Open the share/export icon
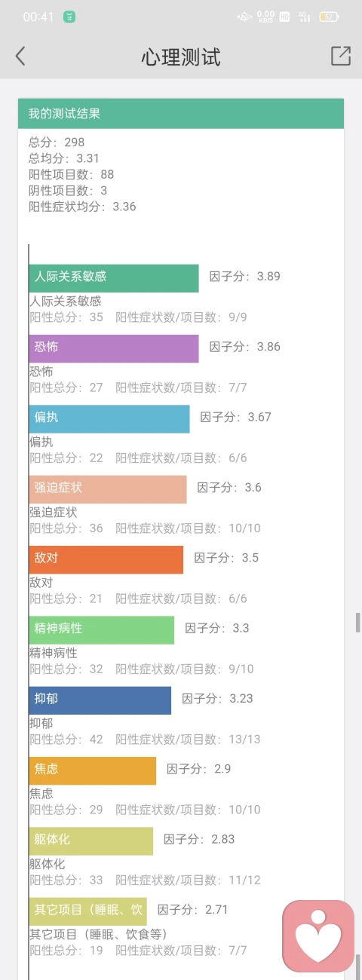 tap(341, 56)
